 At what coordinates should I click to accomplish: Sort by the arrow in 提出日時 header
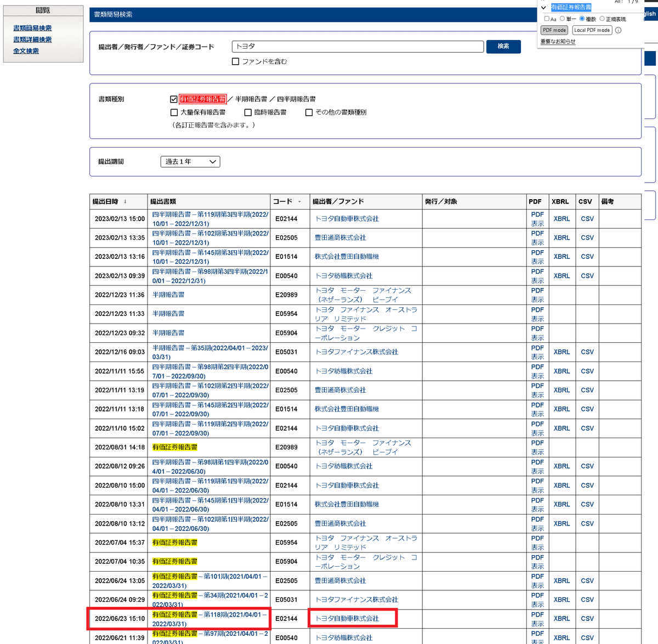pyautogui.click(x=125, y=202)
